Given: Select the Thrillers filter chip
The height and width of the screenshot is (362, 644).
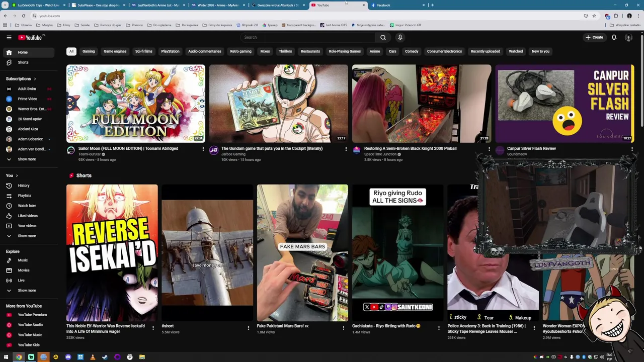Looking at the screenshot, I should [285, 51].
